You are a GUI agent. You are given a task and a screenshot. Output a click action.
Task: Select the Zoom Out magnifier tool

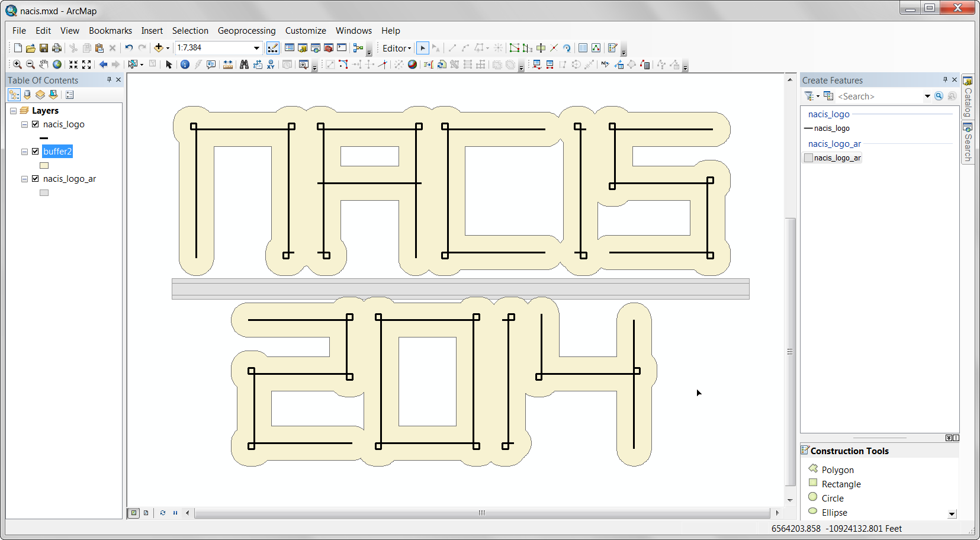[30, 65]
